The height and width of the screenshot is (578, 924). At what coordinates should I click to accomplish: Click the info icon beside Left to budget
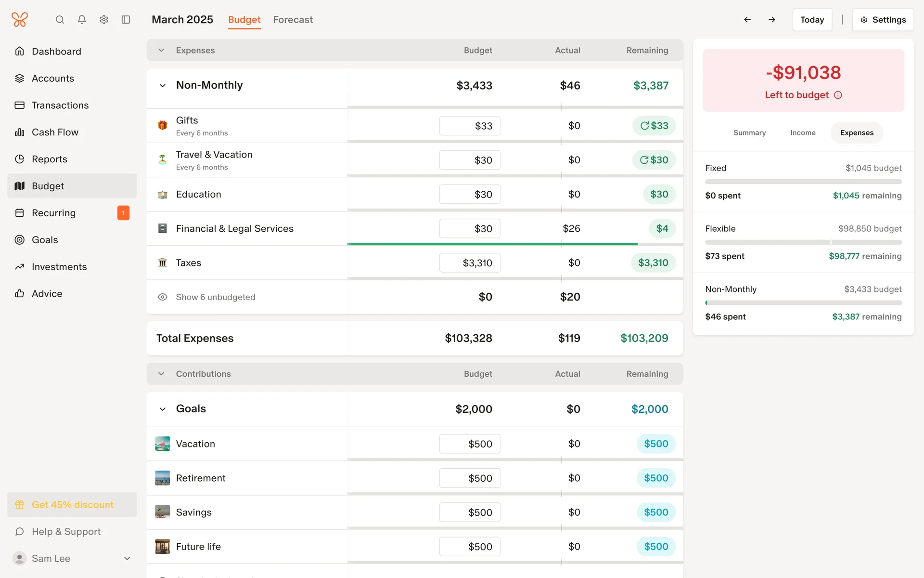tap(838, 95)
